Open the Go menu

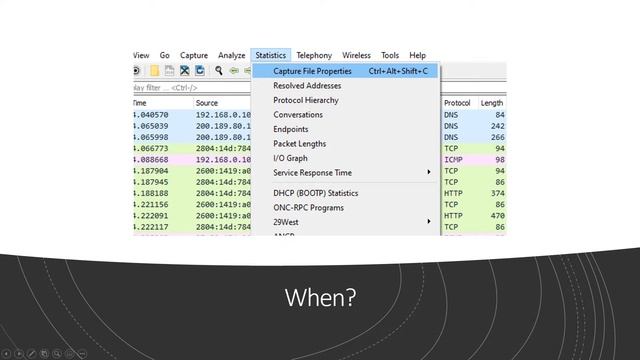click(x=164, y=55)
